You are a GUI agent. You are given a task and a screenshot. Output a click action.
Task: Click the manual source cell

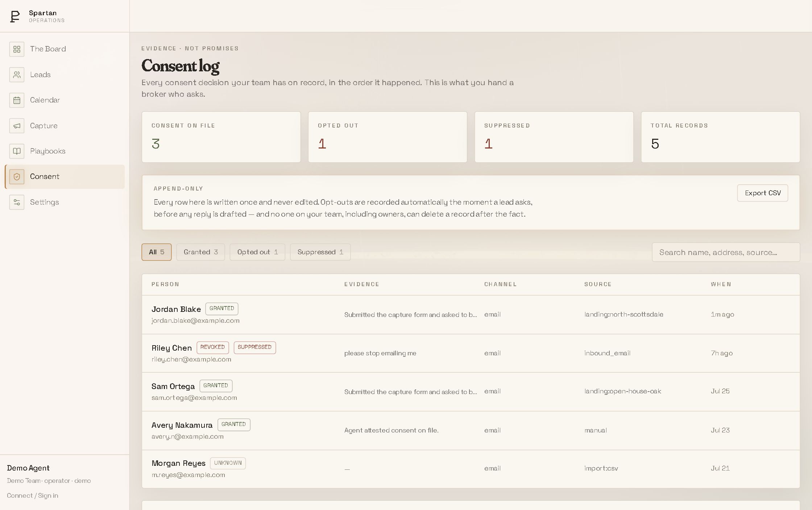[596, 430]
